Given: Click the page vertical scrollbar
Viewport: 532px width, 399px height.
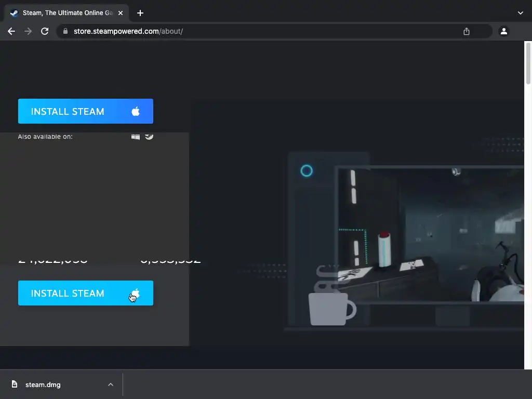Looking at the screenshot, I should [528, 63].
